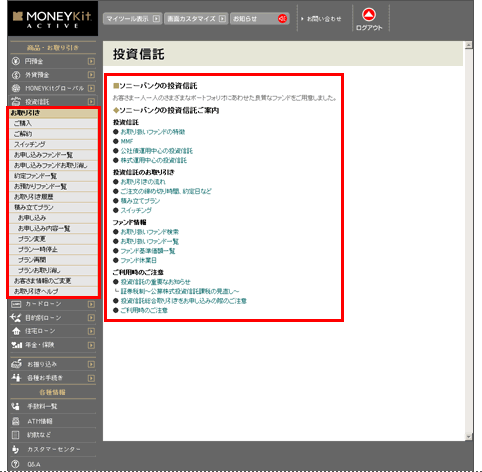Image resolution: width=482 pixels, height=472 pixels.
Task: Expand the 円預金 arrow
Action: 91,61
